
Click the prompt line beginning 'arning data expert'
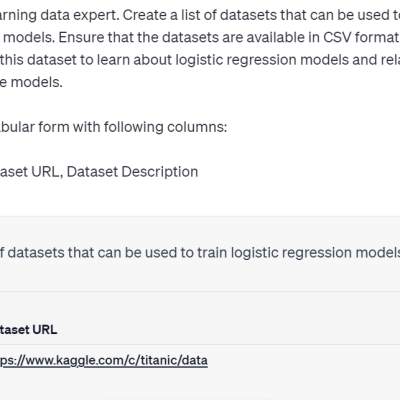pos(200,15)
